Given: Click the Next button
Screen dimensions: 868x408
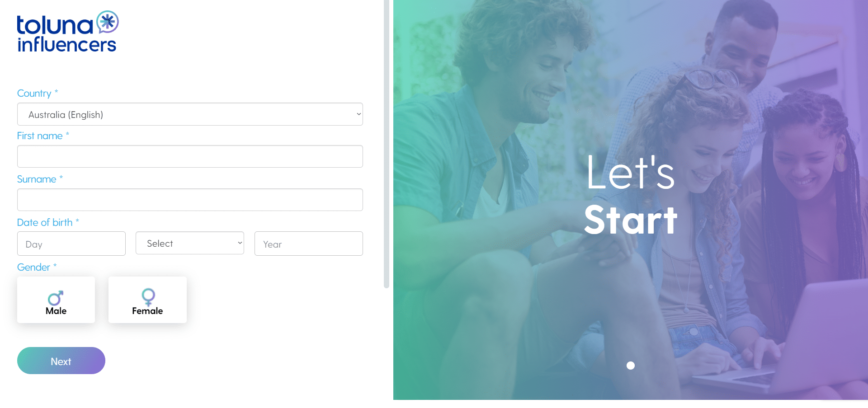Looking at the screenshot, I should point(61,361).
